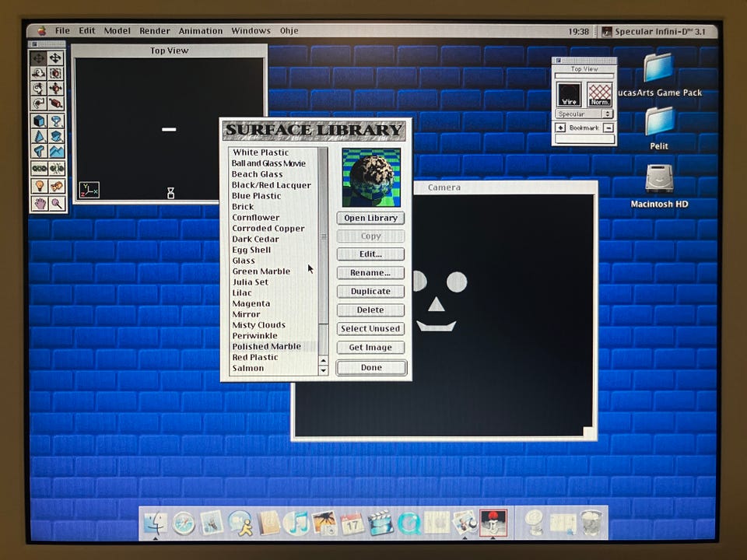Open iTunes music note icon in dock
The height and width of the screenshot is (560, 747).
pos(296,523)
